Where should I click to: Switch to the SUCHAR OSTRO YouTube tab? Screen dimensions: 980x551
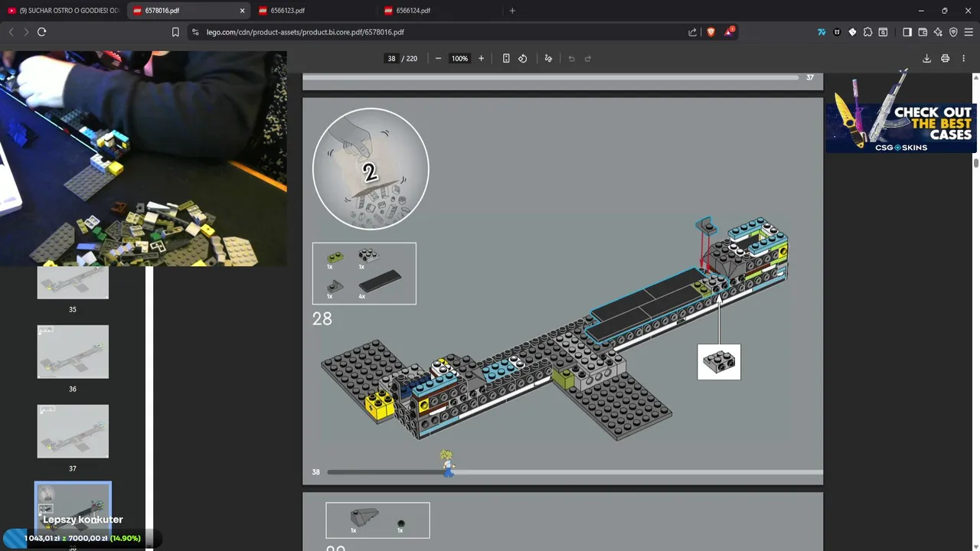(x=63, y=11)
